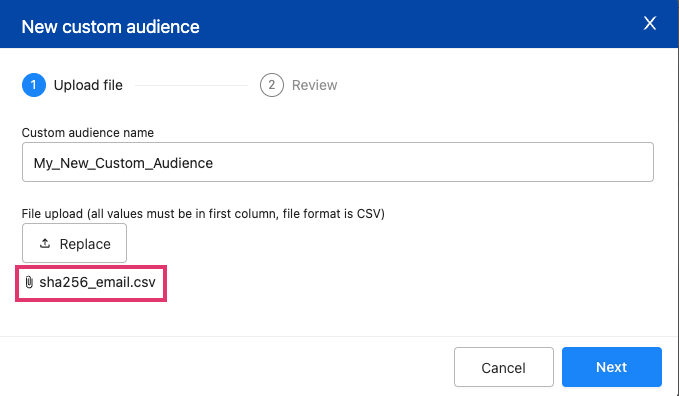Cancel the custom audience creation
Image resolution: width=679 pixels, height=396 pixels.
pyautogui.click(x=504, y=367)
